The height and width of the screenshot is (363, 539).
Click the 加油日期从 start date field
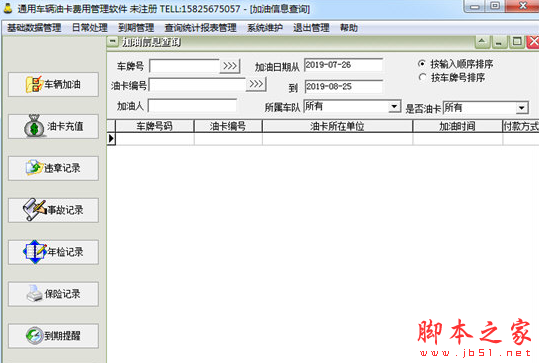[x=343, y=65]
